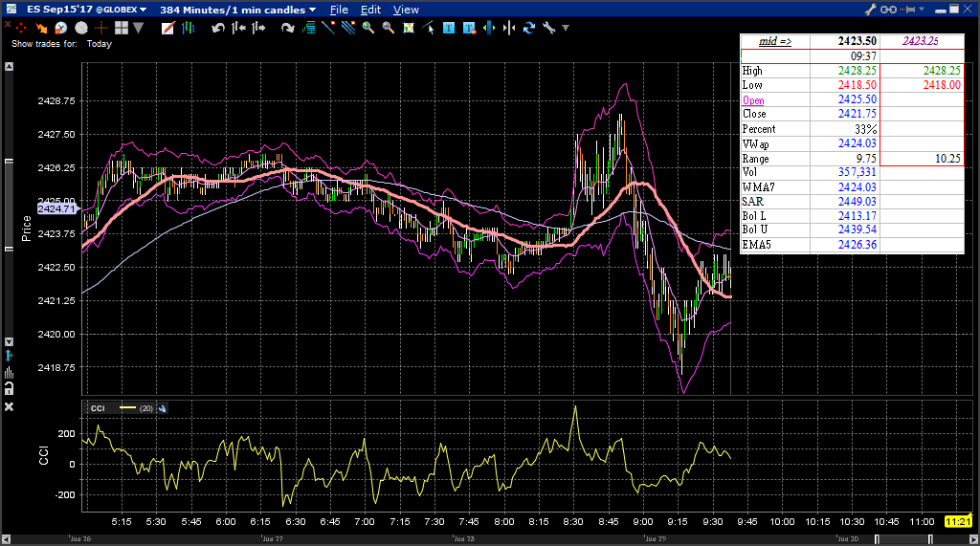Click the yellow 11:21 time marker
Viewport: 980px width, 546px height.
click(x=958, y=521)
